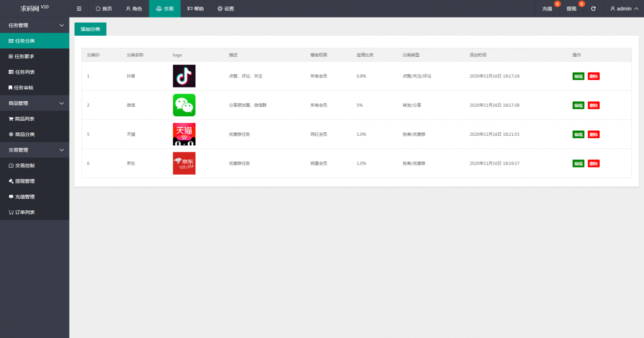
Task: Switch to the 角色 tab
Action: [134, 9]
